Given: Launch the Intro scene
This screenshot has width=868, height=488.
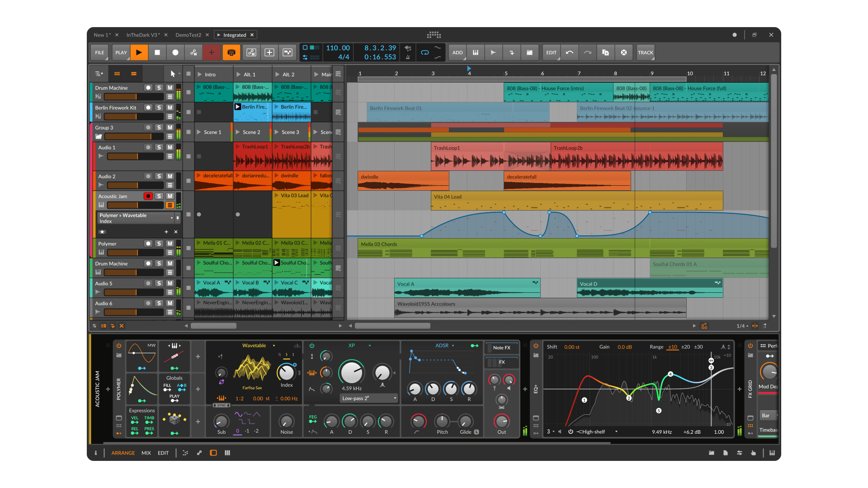Looking at the screenshot, I should click(199, 75).
